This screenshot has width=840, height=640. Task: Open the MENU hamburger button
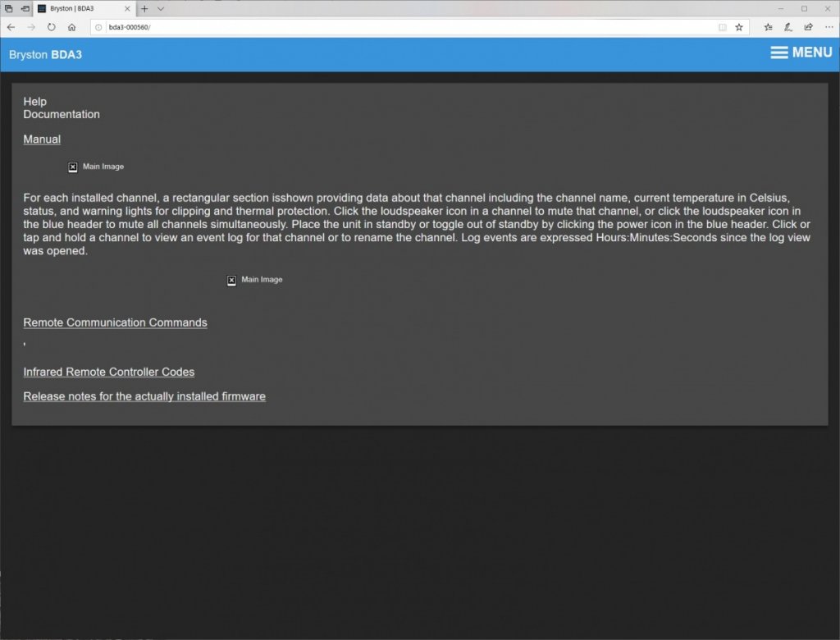801,53
